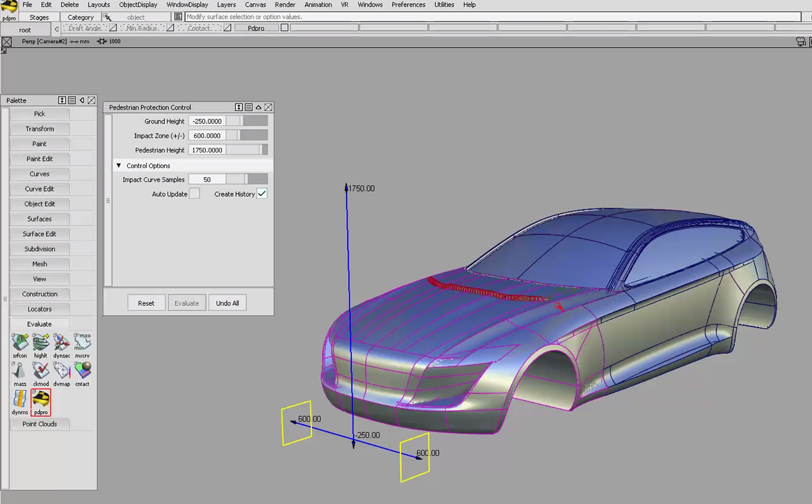The image size is (812, 504).
Task: Toggle the checkbox next to Pdpro
Action: 284,28
